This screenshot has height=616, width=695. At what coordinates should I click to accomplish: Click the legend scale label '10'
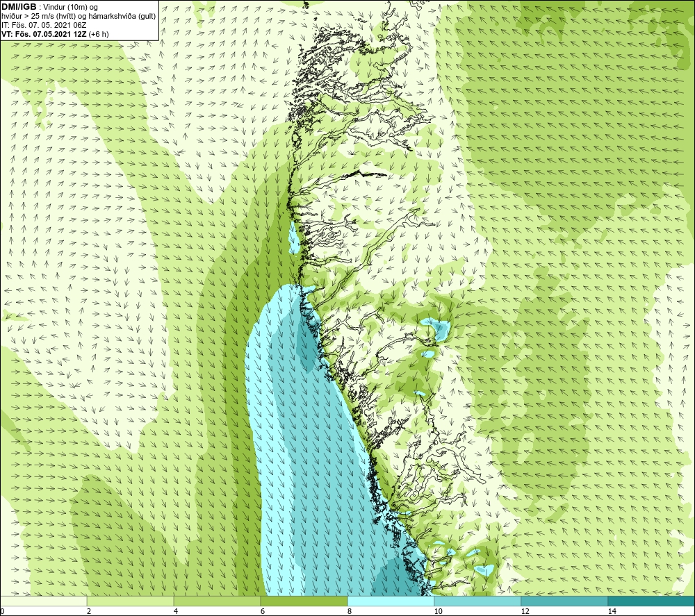point(438,611)
